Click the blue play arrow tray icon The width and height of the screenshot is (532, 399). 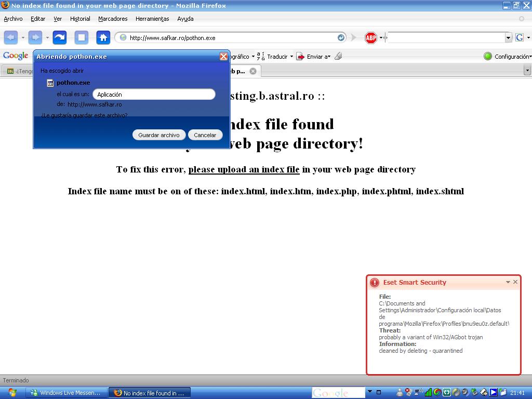click(494, 393)
